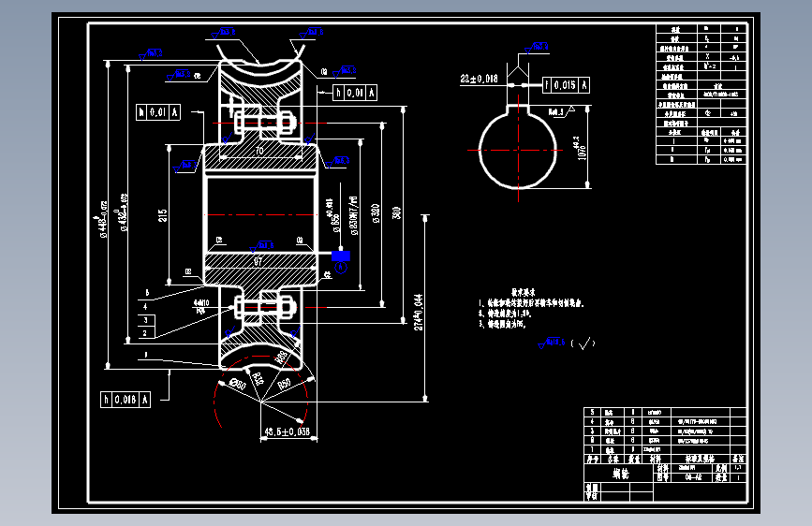This screenshot has height=526, width=812.
Task: Select the blue roughness symbol above keyway view
Action: (x=537, y=48)
